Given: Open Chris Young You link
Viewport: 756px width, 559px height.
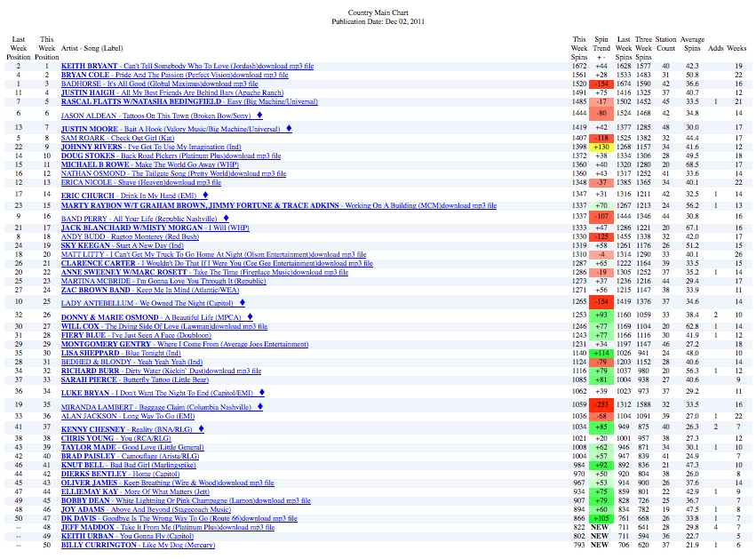Looking at the screenshot, I should [x=115, y=438].
